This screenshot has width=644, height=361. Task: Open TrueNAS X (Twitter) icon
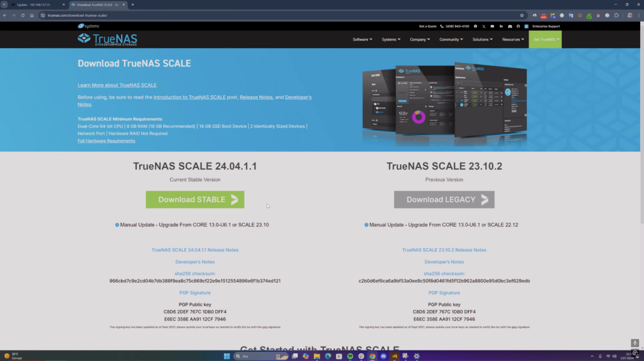point(484,26)
